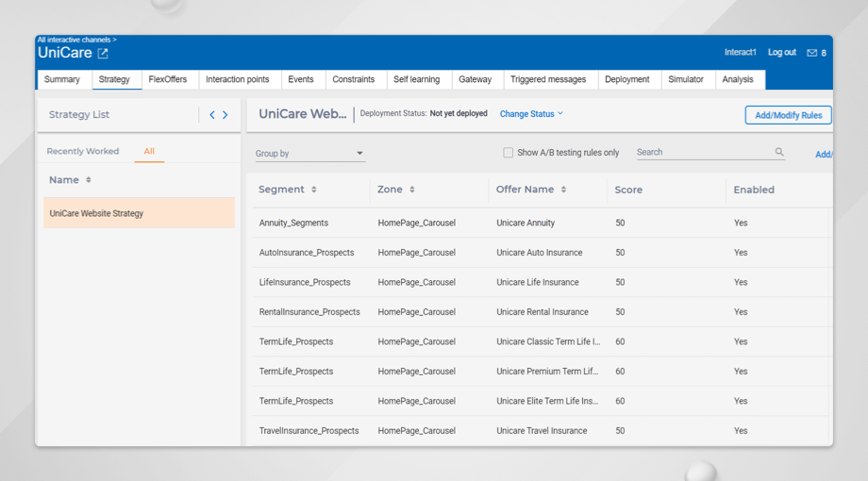Image resolution: width=868 pixels, height=481 pixels.
Task: Click the Enabled column header
Action: click(754, 190)
